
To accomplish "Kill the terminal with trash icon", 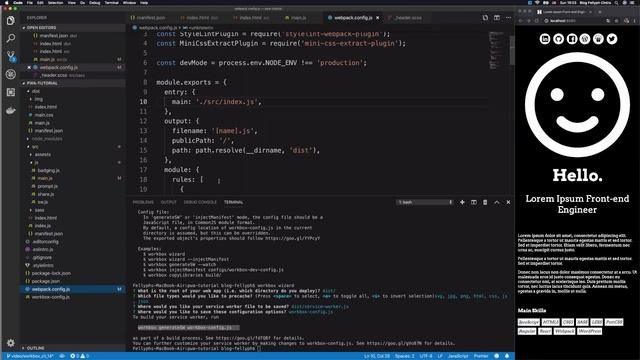I will (x=485, y=202).
